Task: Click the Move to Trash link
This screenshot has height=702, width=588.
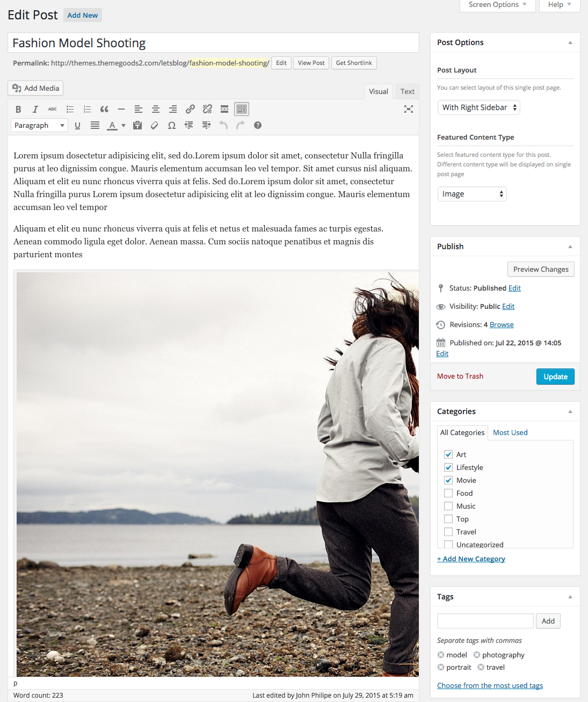Action: [x=460, y=376]
